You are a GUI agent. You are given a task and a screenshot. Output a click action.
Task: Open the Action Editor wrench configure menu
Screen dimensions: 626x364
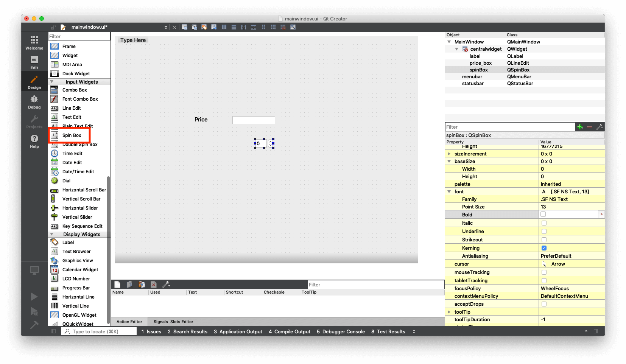(x=166, y=285)
